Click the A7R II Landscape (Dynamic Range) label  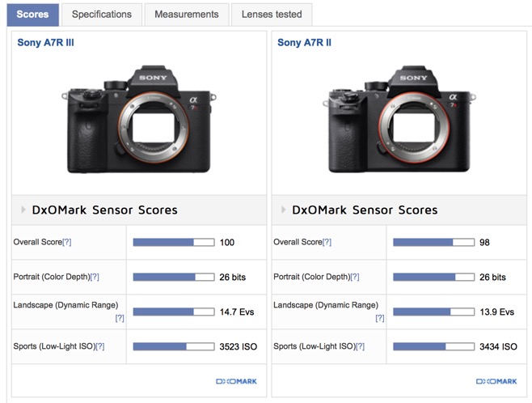[326, 305]
